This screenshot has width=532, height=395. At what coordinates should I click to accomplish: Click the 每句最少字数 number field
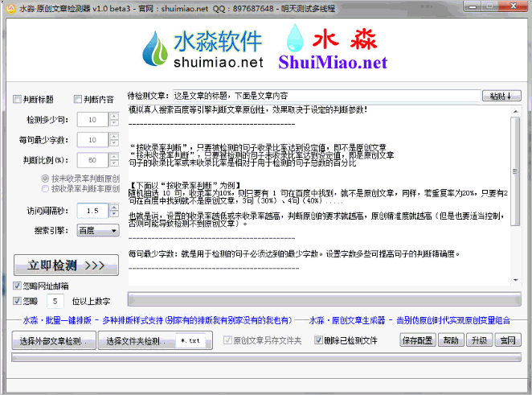coord(92,140)
